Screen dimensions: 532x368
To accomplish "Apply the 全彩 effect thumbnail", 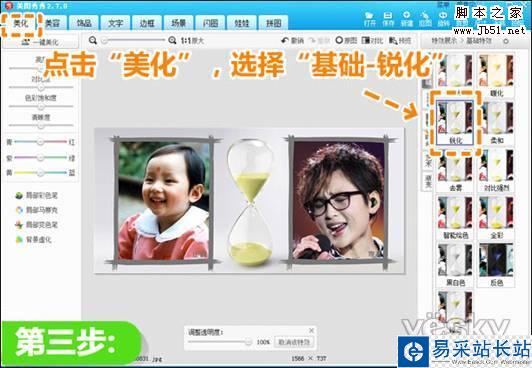I will point(496,218).
